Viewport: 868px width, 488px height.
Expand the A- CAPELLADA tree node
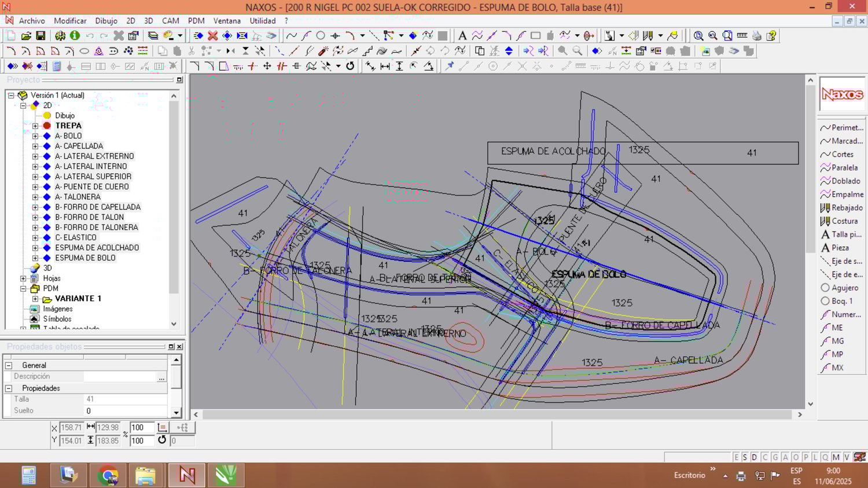pyautogui.click(x=35, y=146)
